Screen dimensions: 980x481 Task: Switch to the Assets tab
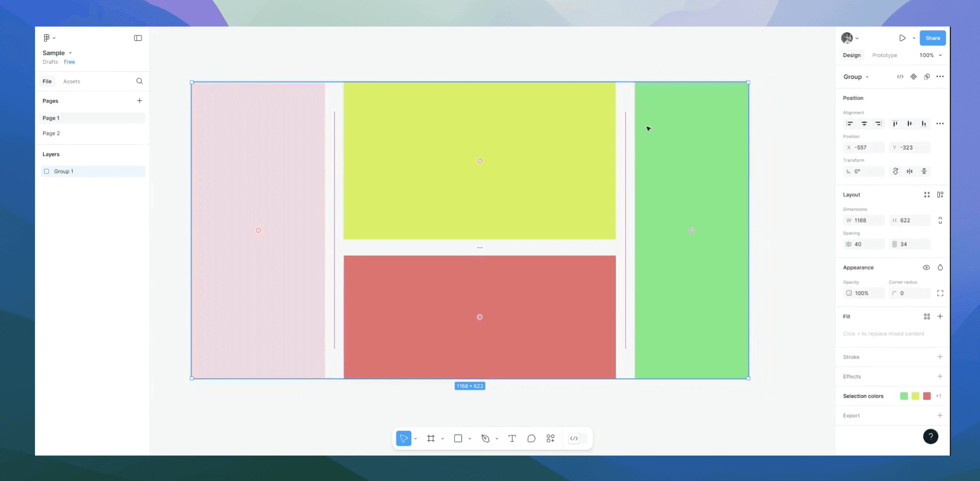(x=72, y=82)
